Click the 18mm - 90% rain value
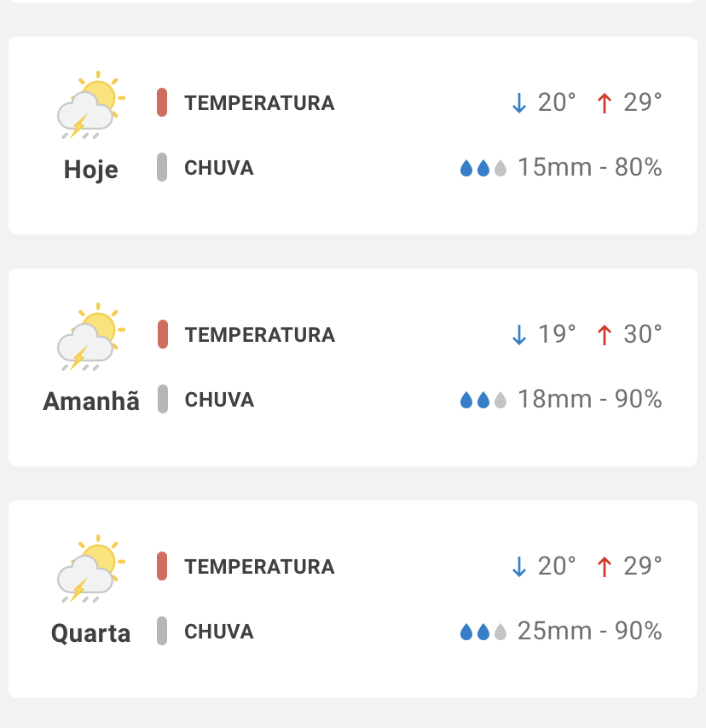706x728 pixels. coord(589,399)
